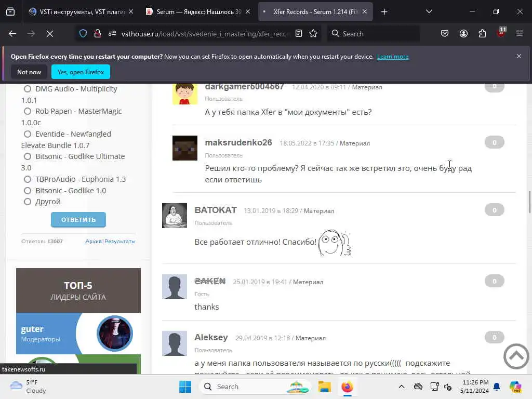Image resolution: width=532 pixels, height=399 pixels.
Task: Open Firefox View icon
Action: pyautogui.click(x=10, y=12)
